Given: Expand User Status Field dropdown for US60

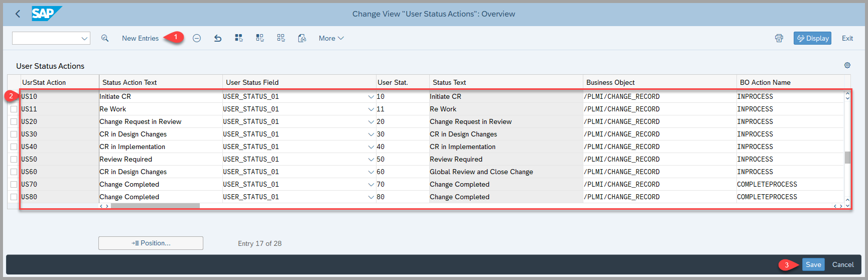Looking at the screenshot, I should [x=371, y=172].
